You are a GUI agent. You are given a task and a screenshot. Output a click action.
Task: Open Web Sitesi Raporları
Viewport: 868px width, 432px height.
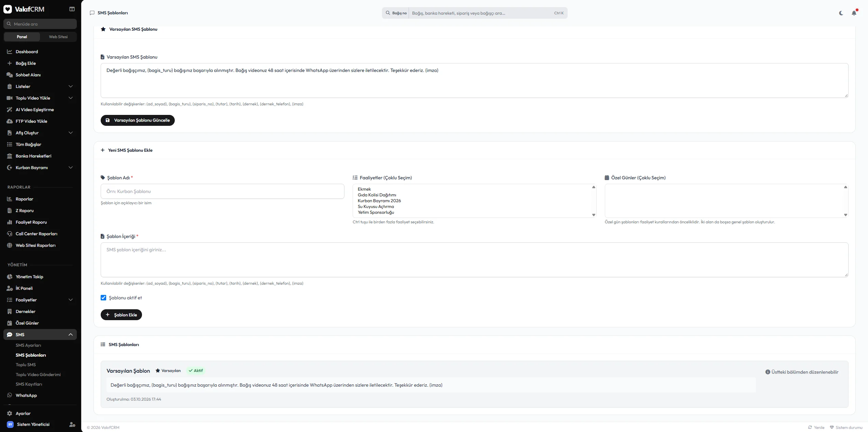pyautogui.click(x=40, y=245)
